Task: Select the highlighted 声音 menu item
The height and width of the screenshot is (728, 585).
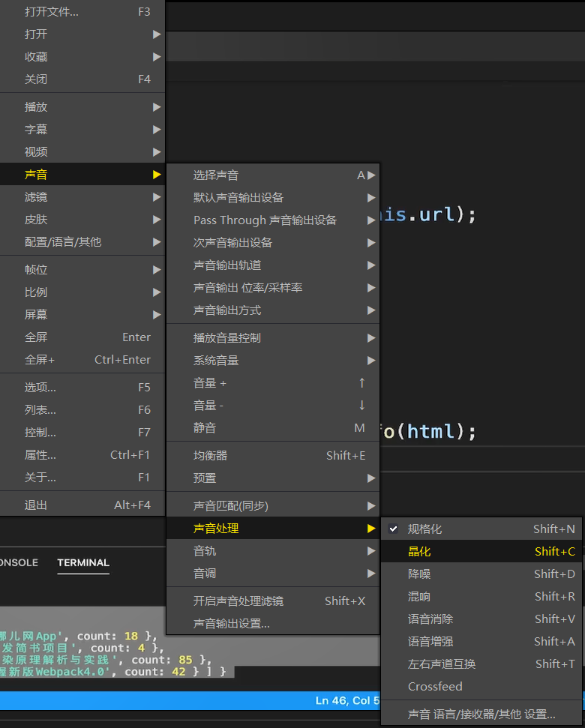Action: pos(82,174)
